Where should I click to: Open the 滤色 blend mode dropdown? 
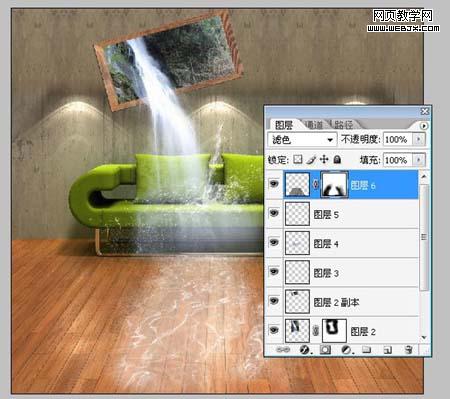(302, 139)
